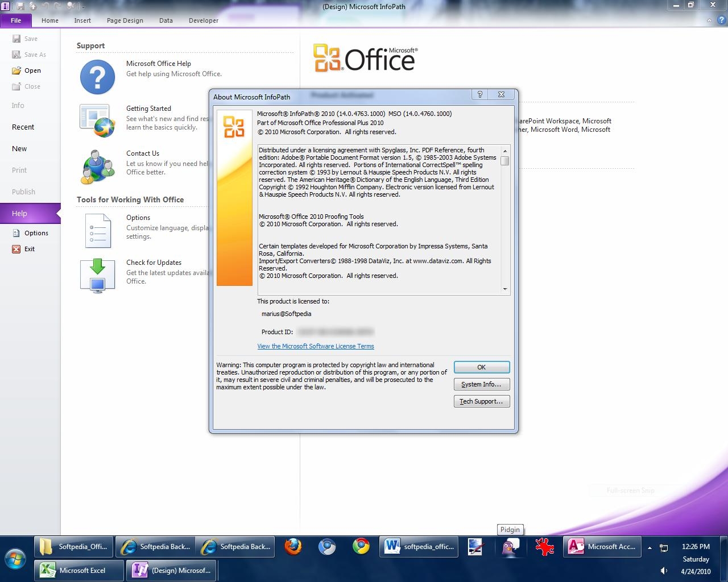Choose New in the backstage menu
Viewport: 728px width, 582px height.
pos(19,149)
